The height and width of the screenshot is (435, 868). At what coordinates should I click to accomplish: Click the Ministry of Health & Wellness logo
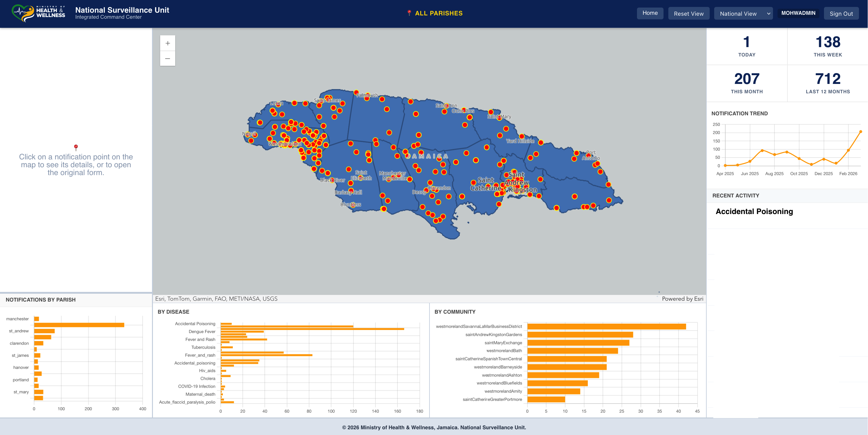38,13
